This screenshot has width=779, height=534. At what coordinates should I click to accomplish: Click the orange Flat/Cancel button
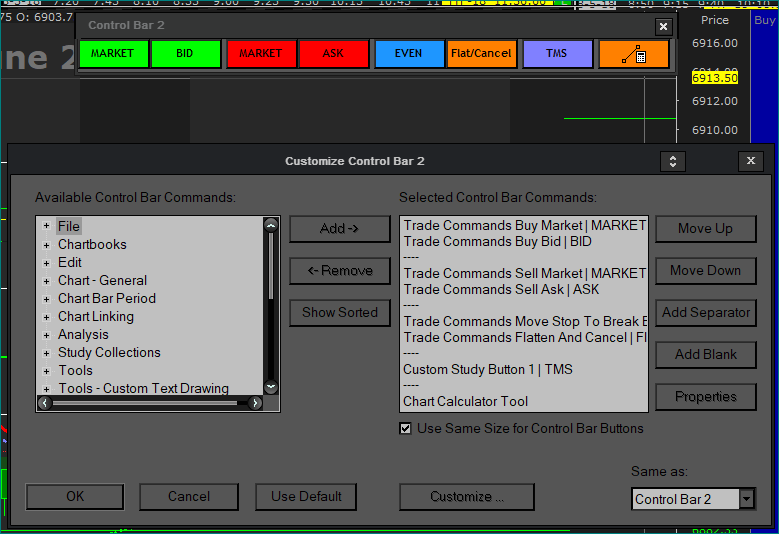481,54
